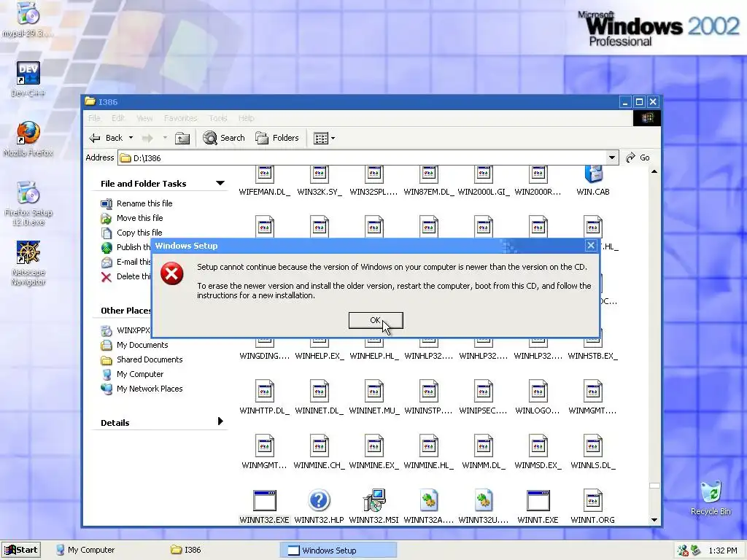Open the File menu
The image size is (747, 560).
[x=94, y=118]
